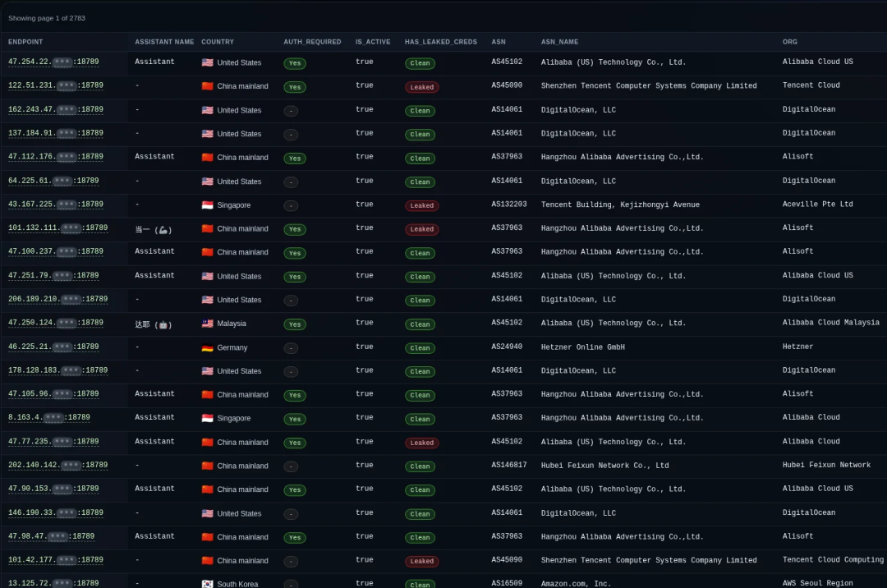Select 'Tencent Cloud' org cell in 122.51.231 row
Image resolution: width=887 pixels, height=588 pixels.
coord(811,85)
